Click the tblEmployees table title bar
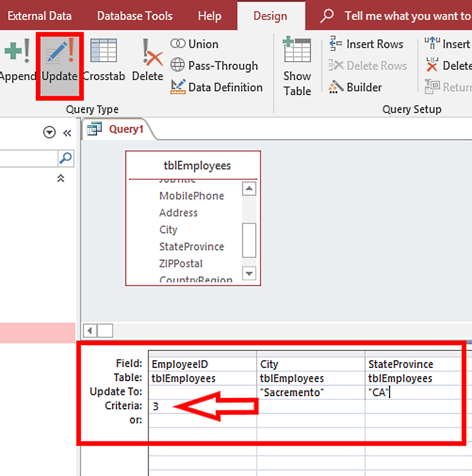 pyautogui.click(x=193, y=165)
